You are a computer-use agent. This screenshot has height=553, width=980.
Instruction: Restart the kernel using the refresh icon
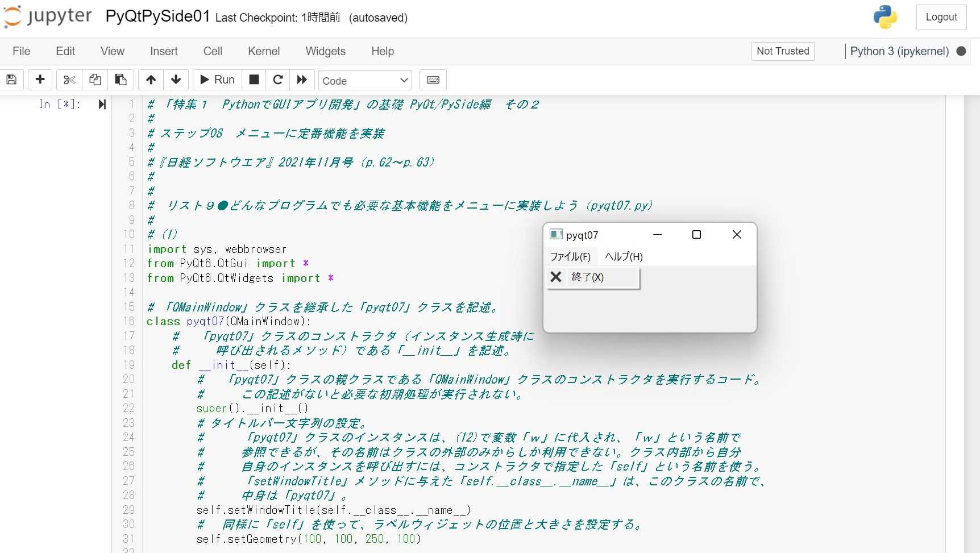point(277,80)
